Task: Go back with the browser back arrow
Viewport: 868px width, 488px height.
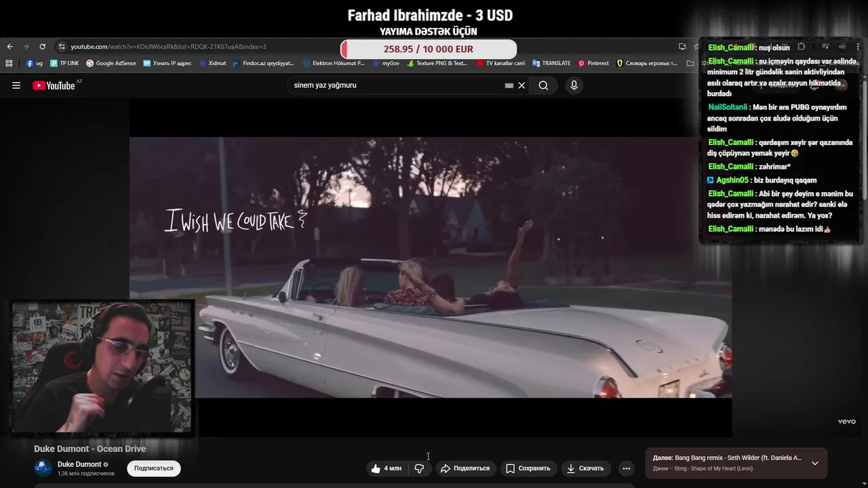Action: [x=9, y=47]
